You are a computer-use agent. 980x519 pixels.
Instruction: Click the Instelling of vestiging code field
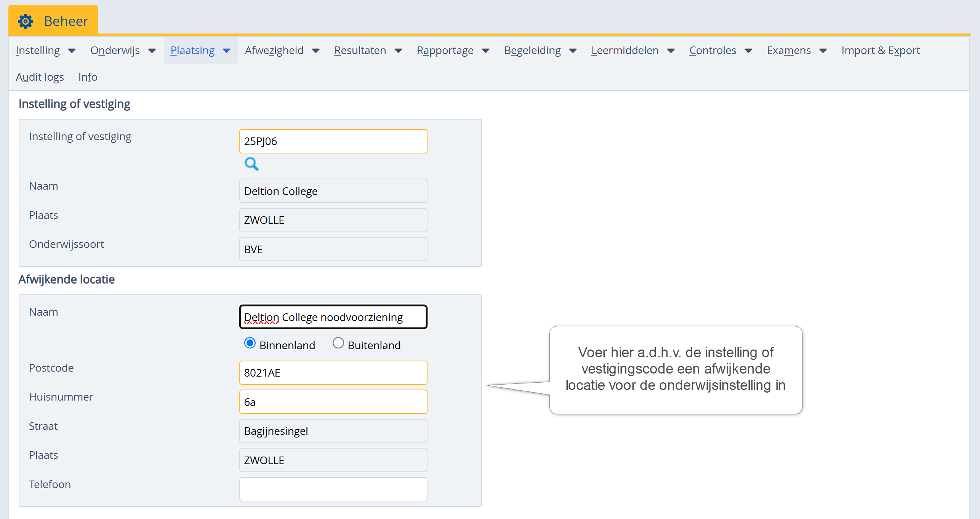(x=333, y=141)
